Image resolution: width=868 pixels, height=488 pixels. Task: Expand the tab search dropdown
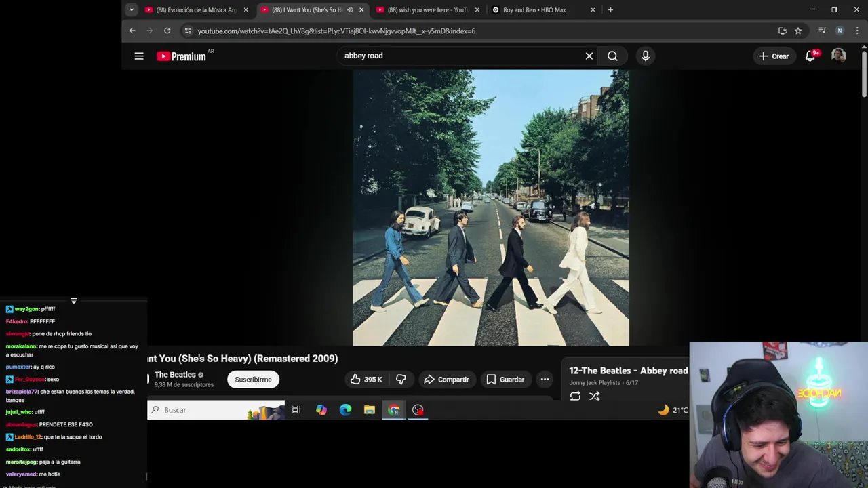pyautogui.click(x=131, y=9)
